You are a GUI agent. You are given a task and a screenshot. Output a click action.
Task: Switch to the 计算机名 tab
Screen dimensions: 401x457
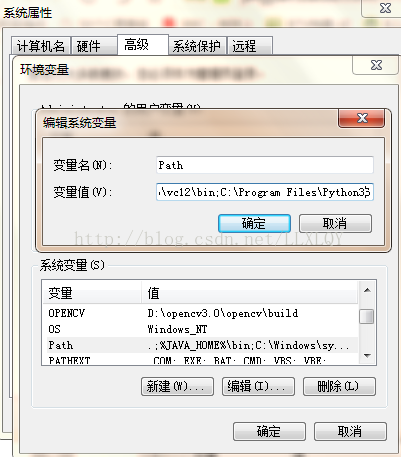click(40, 46)
